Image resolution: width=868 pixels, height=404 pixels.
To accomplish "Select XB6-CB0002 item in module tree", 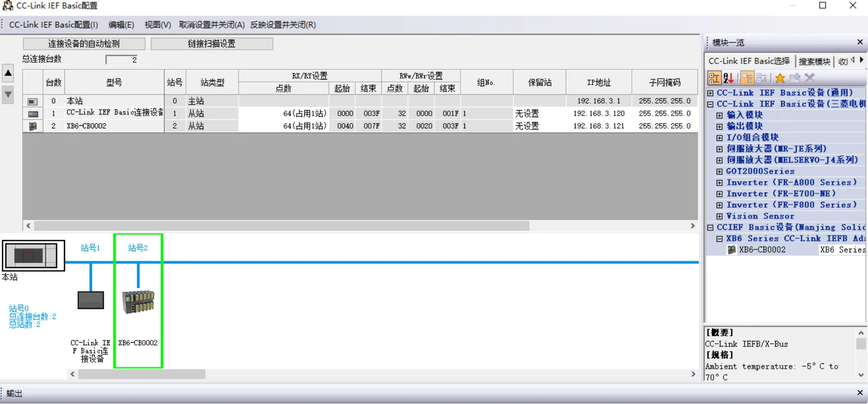I will [762, 250].
